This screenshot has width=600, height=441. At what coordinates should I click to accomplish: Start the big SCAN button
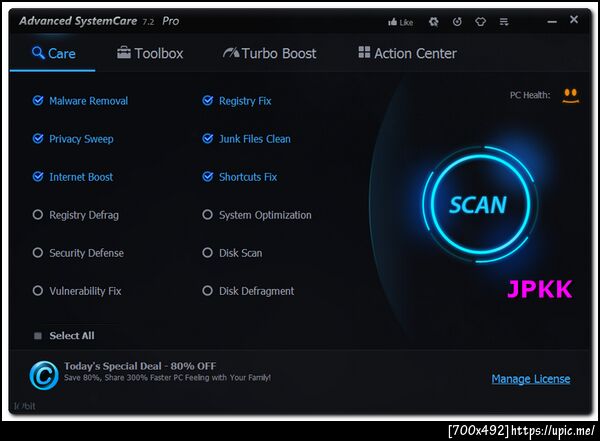[x=480, y=204]
